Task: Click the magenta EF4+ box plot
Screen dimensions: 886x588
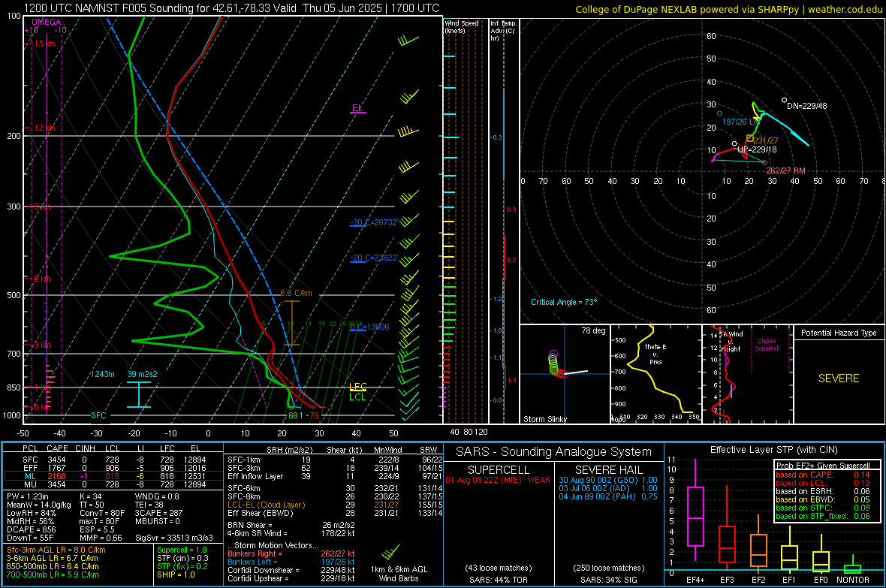Action: pyautogui.click(x=695, y=516)
